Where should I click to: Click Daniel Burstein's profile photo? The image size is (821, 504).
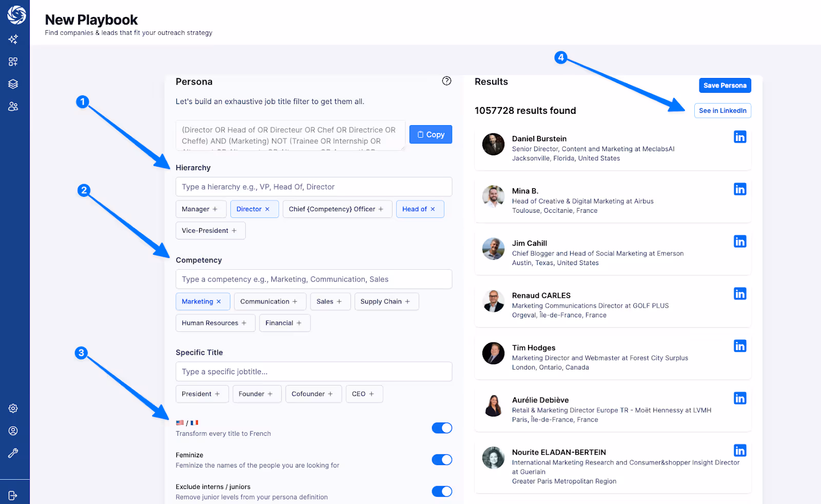coord(493,144)
